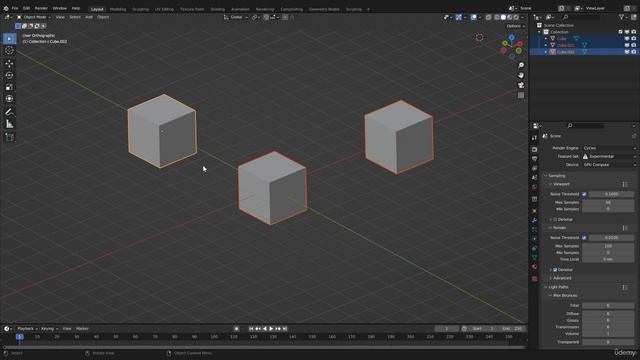Screen dimensions: 640x360
Task: Open the Object Mode dropdown
Action: (34, 17)
